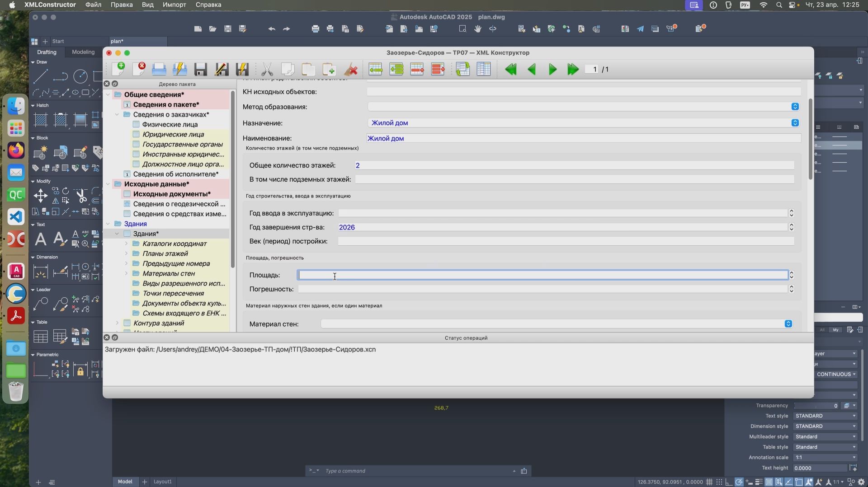Save the package using the diskette icon
868x487 pixels.
tap(200, 69)
